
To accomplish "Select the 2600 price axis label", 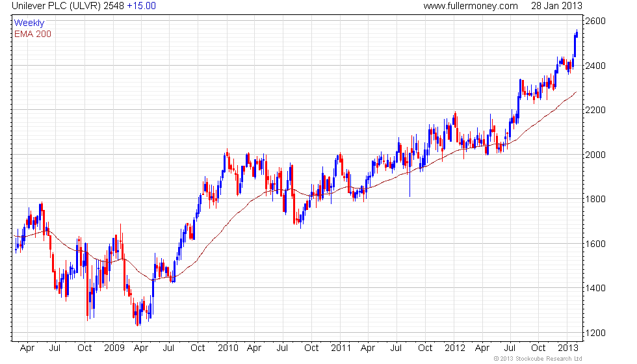I will tap(595, 21).
